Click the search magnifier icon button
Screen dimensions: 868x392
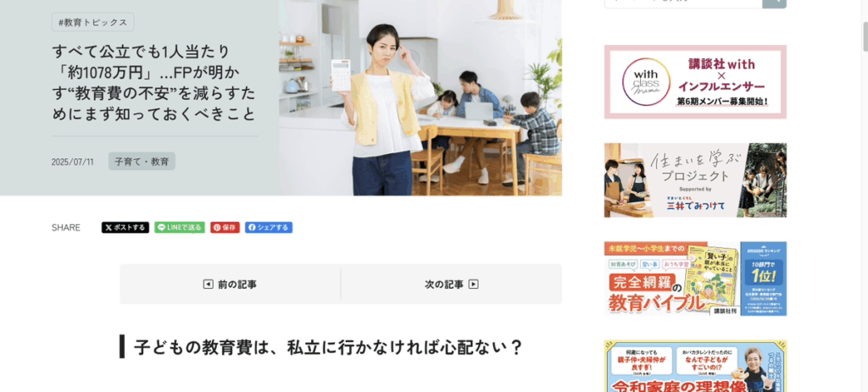774,3
